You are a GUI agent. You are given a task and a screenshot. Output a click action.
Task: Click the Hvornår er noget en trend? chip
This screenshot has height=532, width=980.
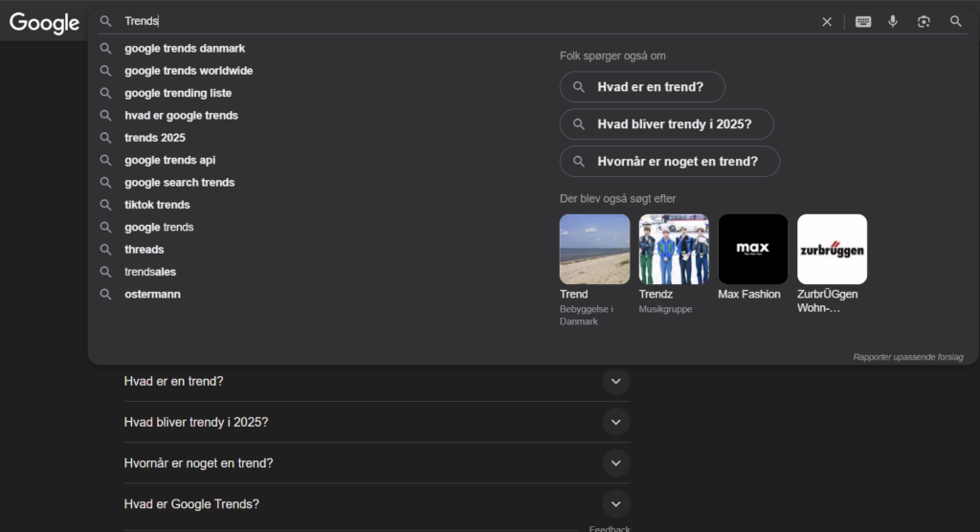pos(669,162)
